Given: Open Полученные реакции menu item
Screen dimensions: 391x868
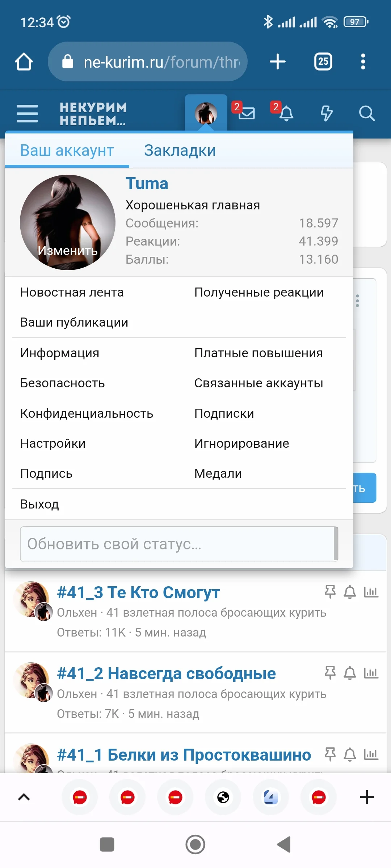Looking at the screenshot, I should pyautogui.click(x=259, y=292).
